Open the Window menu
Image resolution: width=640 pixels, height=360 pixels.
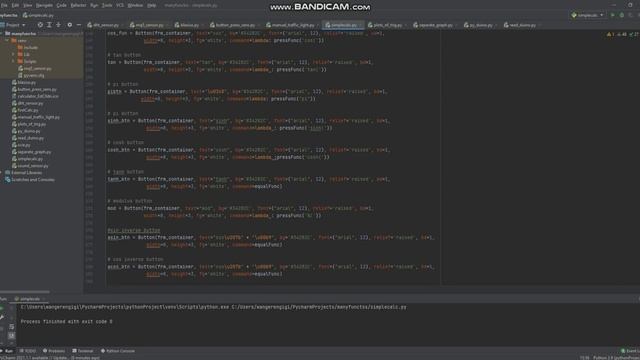coord(135,5)
